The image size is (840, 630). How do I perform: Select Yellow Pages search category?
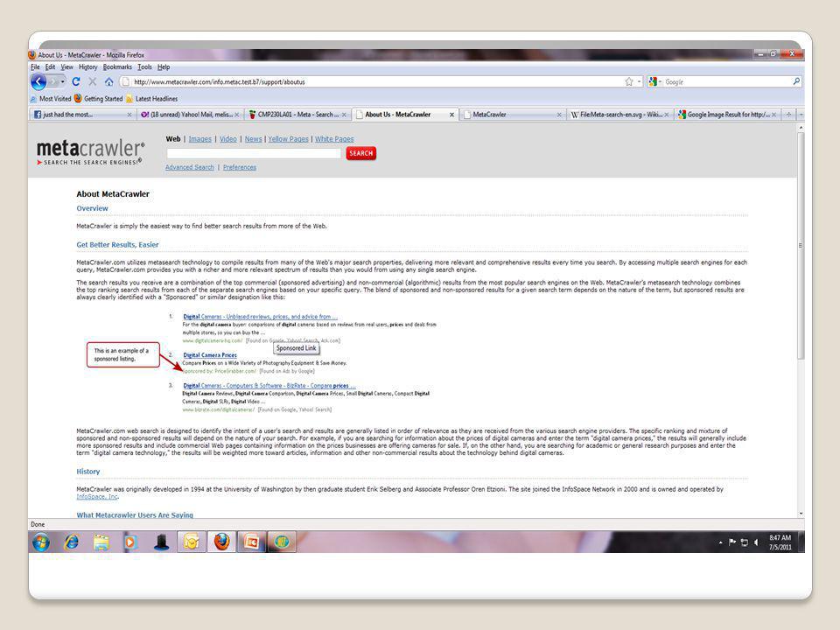click(x=288, y=139)
